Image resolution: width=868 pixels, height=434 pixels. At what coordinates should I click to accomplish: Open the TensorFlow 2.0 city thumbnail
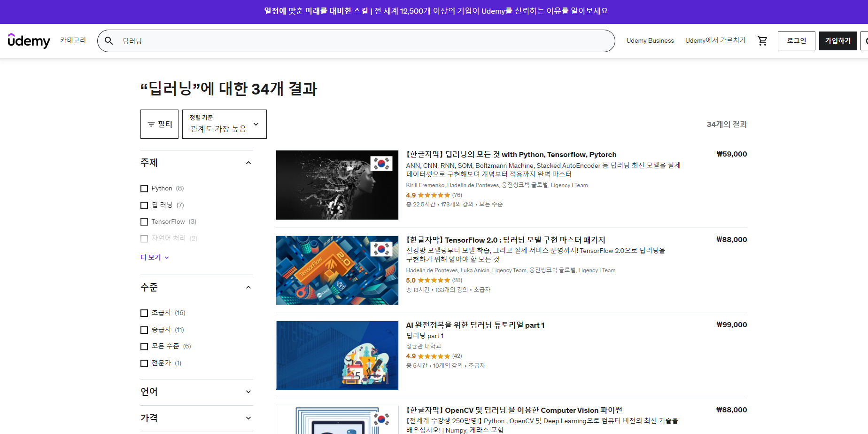pos(337,270)
